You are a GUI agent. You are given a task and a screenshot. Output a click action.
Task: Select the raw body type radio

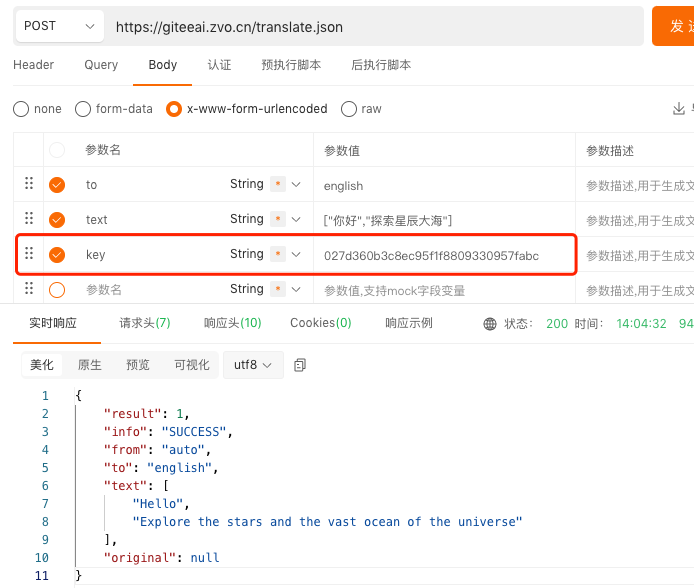click(x=349, y=109)
